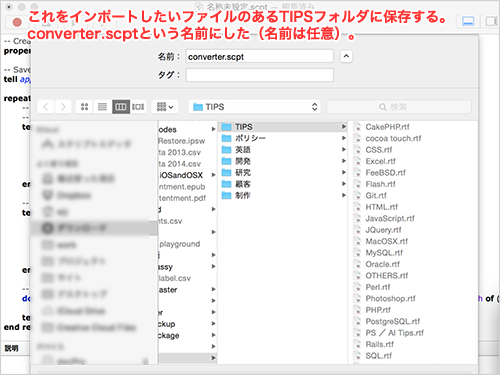Click the ta 2014.csv file entry
Screen dimensions: 500x375
179,164
